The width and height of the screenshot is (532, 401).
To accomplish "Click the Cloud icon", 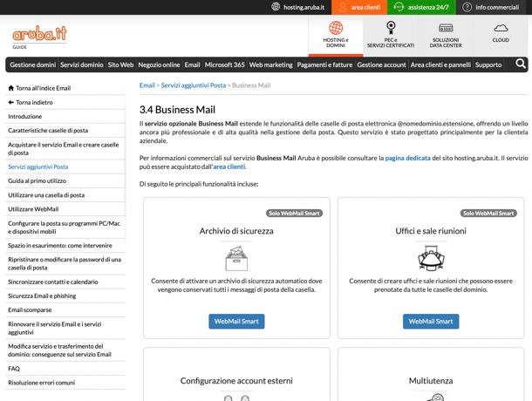I will 501,28.
